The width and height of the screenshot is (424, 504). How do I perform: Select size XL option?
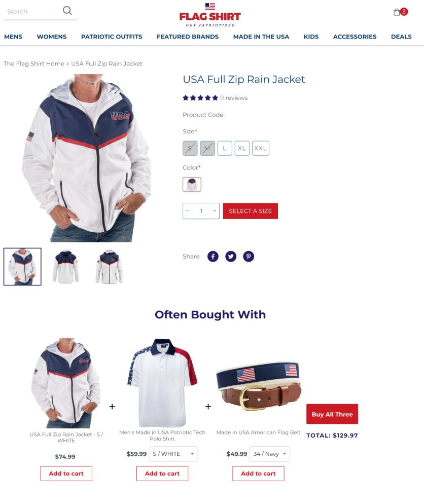242,148
